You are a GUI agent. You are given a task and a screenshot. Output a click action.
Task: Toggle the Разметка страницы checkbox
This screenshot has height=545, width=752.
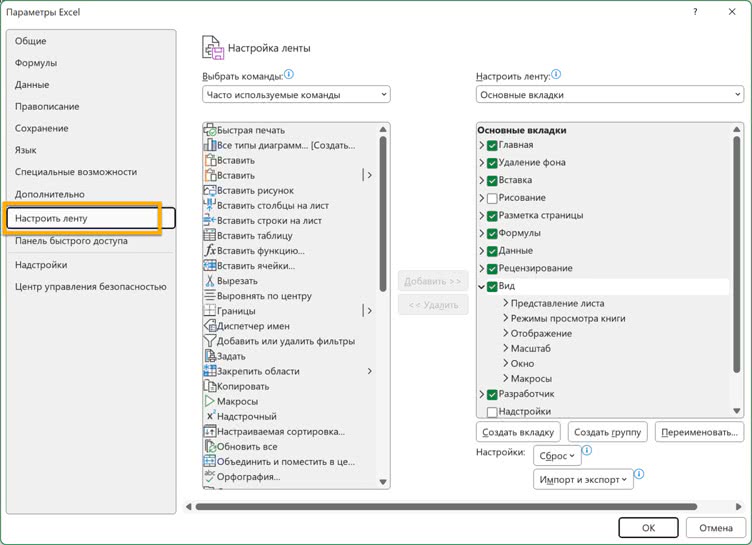492,216
